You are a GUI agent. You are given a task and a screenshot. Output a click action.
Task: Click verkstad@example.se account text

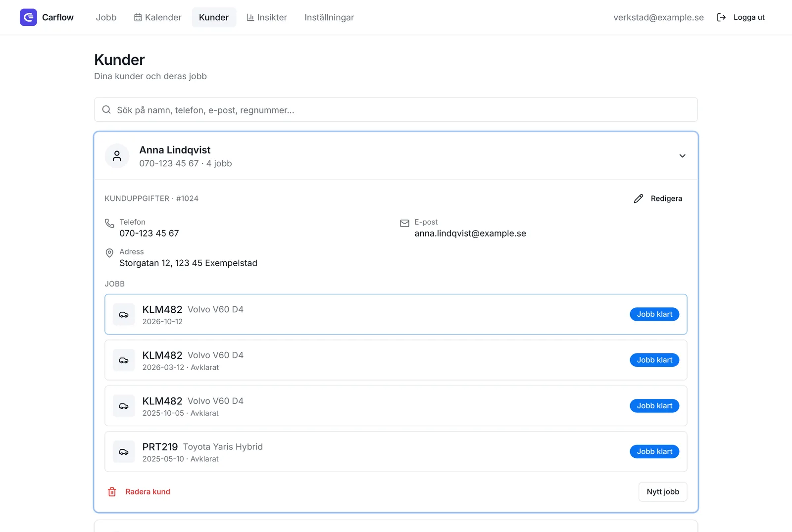[x=658, y=17]
